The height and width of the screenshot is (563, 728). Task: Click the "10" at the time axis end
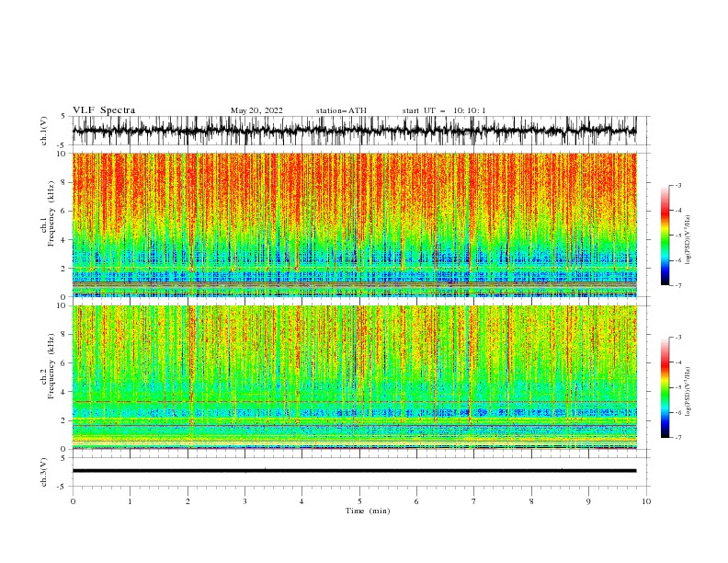pyautogui.click(x=646, y=501)
